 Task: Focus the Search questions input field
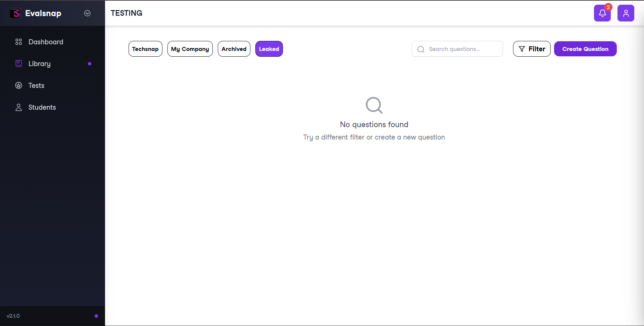coord(457,49)
